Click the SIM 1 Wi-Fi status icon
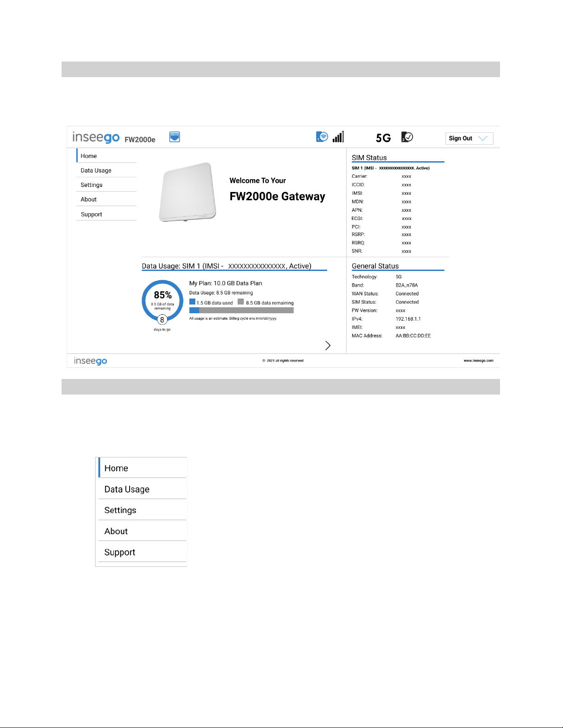The width and height of the screenshot is (563, 728). click(x=322, y=137)
